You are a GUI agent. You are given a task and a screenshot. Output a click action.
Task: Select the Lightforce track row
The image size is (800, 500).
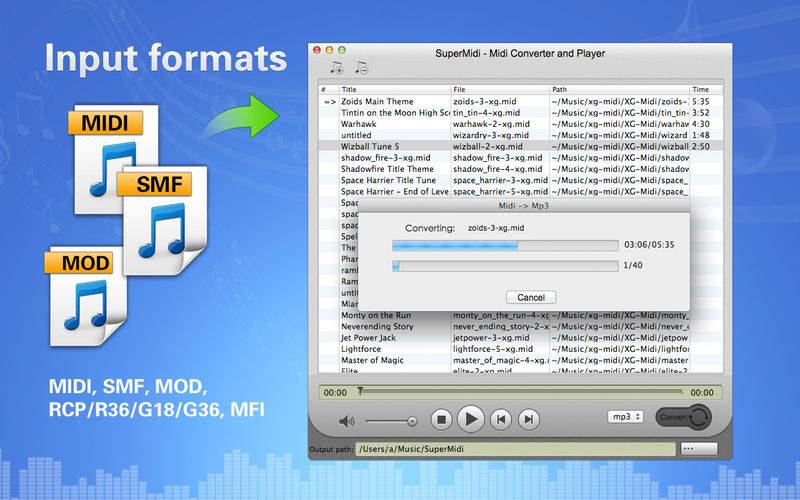520,349
